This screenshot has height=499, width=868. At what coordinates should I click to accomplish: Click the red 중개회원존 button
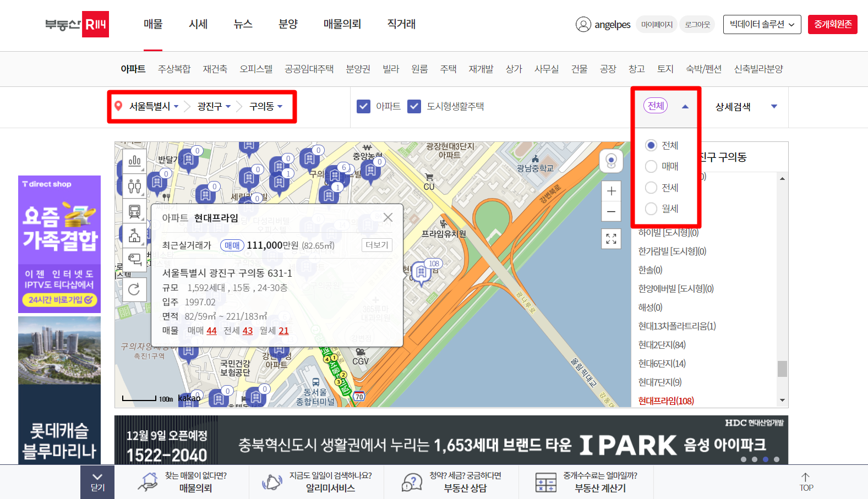point(833,24)
